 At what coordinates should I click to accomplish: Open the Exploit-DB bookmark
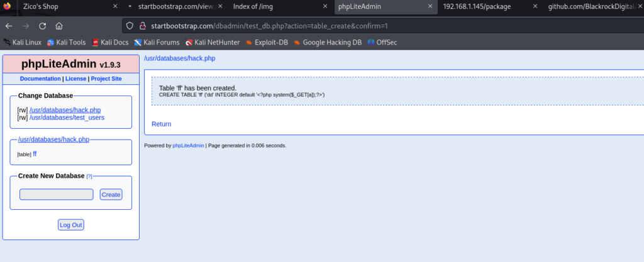pos(267,42)
